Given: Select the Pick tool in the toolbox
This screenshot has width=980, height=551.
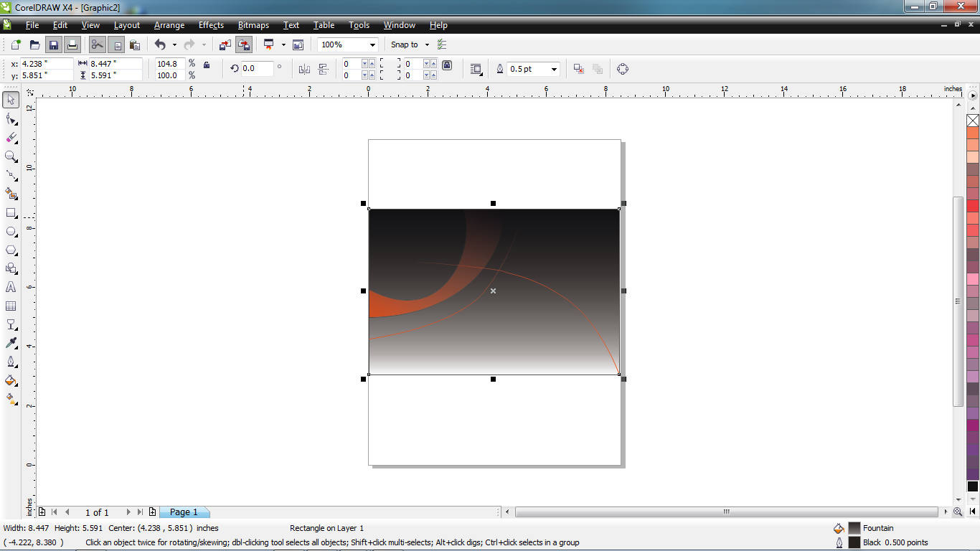Looking at the screenshot, I should (11, 100).
